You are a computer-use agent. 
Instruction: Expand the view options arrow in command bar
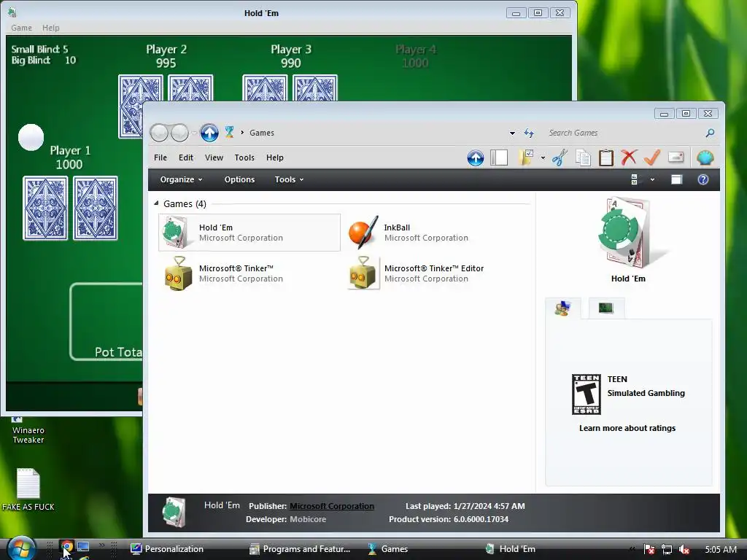(652, 179)
